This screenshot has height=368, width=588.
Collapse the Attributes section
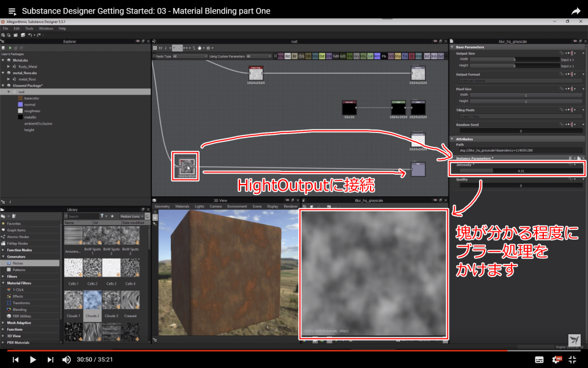pyautogui.click(x=452, y=139)
